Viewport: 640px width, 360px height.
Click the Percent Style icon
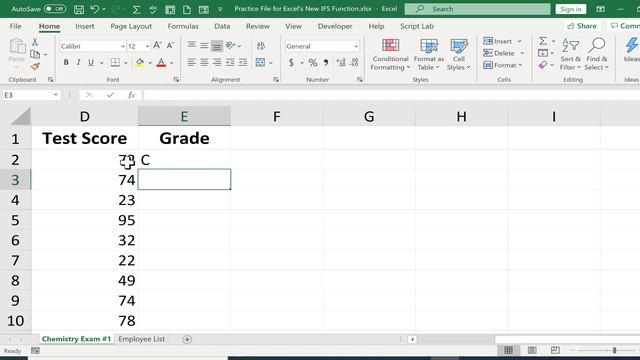coord(313,62)
